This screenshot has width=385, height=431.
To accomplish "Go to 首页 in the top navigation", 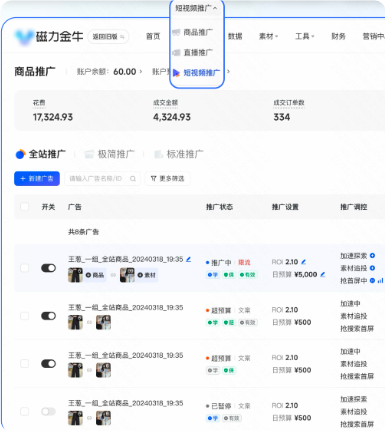I will click(153, 36).
